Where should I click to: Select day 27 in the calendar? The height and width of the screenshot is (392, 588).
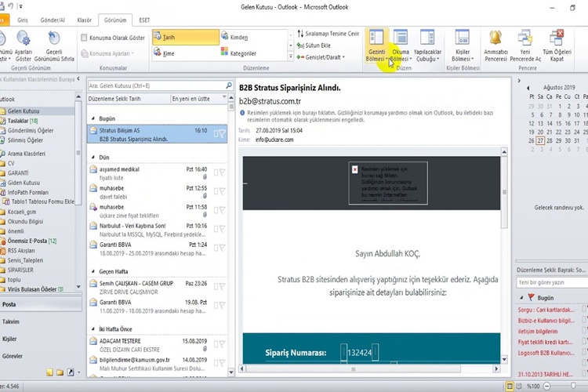(x=540, y=140)
